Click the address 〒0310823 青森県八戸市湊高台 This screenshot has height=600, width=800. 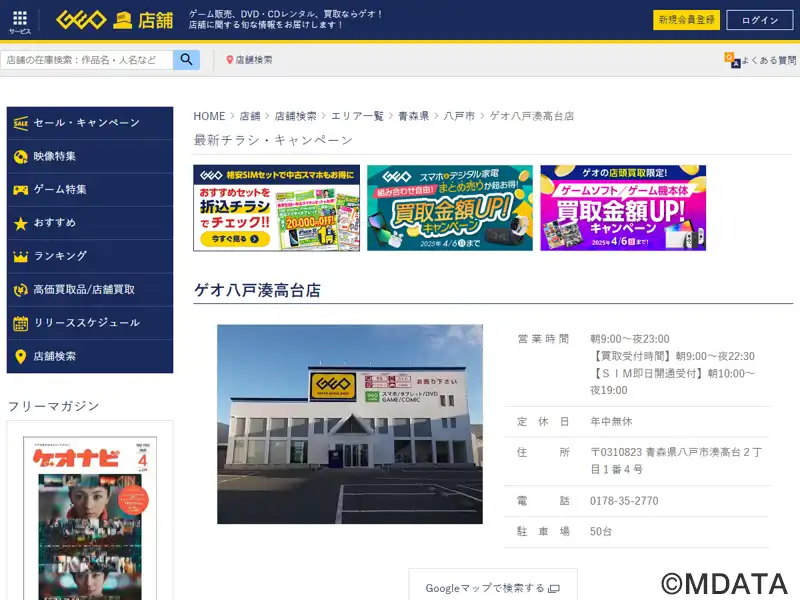677,460
